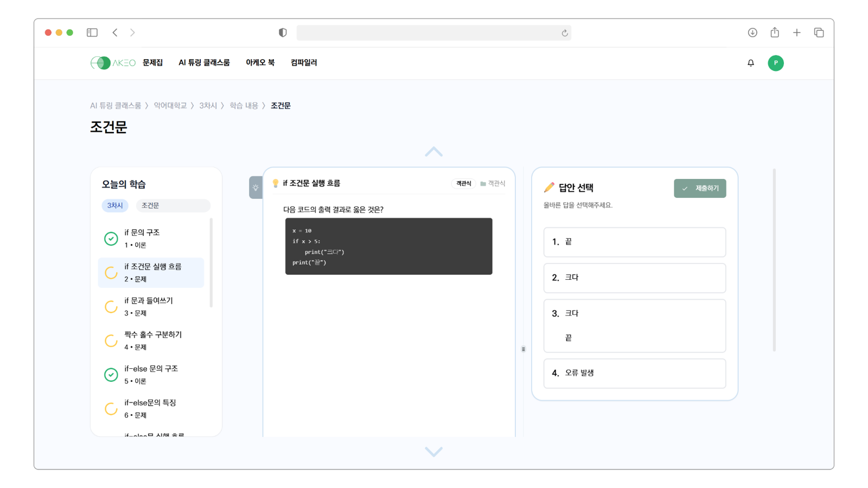The width and height of the screenshot is (868, 488).
Task: Reload the page with refresh icon
Action: coord(565,33)
